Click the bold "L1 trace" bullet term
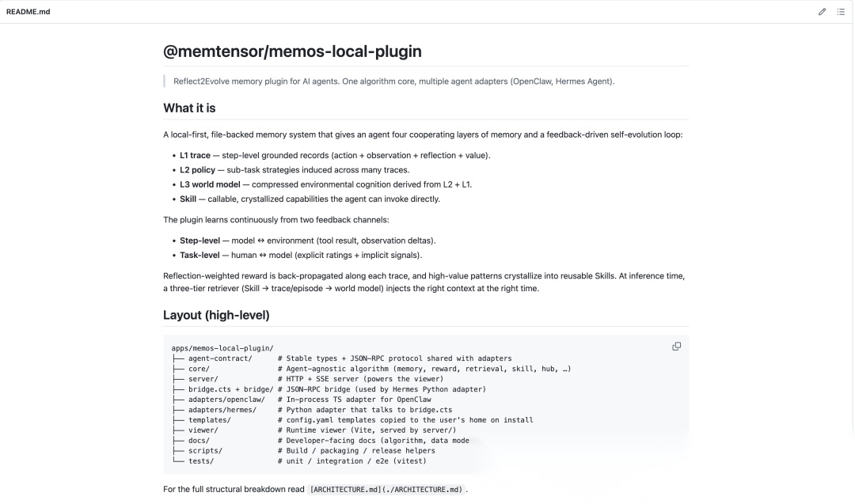The image size is (855, 504). (195, 155)
